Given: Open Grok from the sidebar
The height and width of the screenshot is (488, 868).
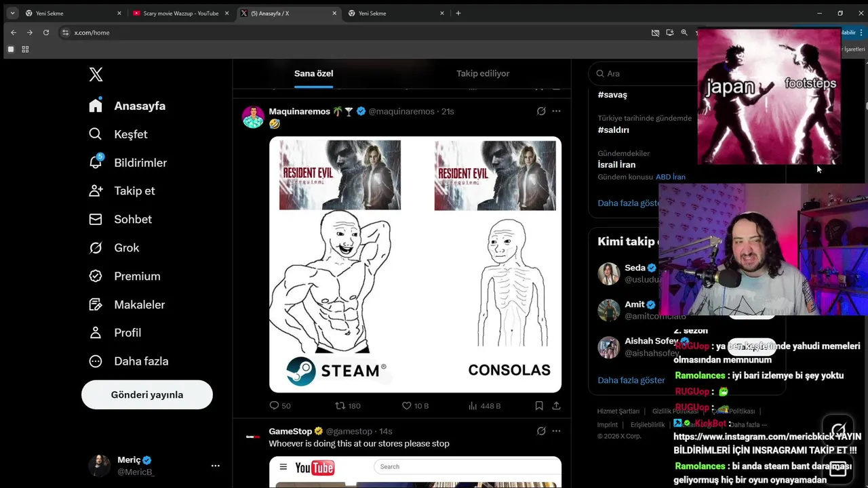Looking at the screenshot, I should point(114,248).
